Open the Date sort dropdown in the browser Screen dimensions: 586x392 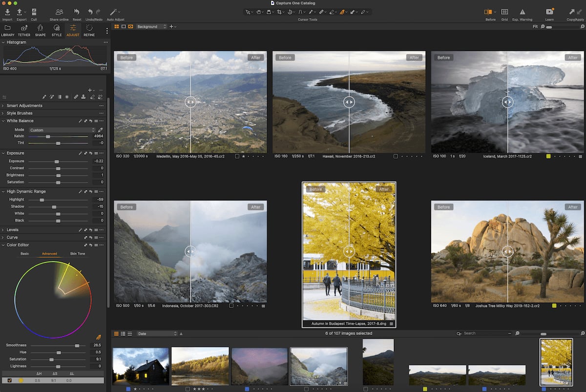156,334
